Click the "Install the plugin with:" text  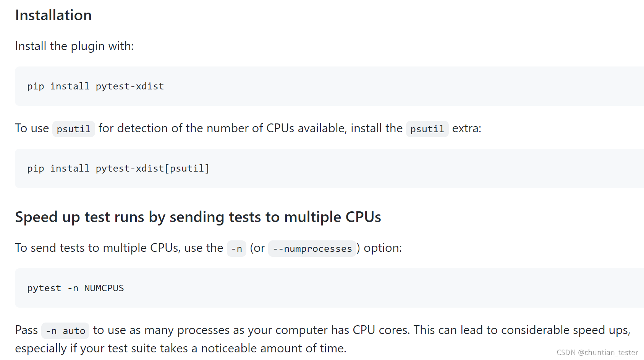[74, 46]
